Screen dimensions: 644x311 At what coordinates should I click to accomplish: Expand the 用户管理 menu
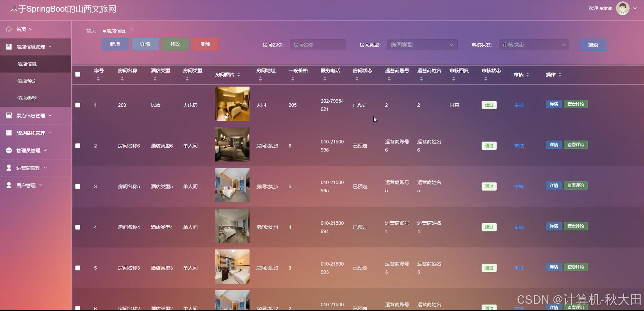[x=41, y=185]
